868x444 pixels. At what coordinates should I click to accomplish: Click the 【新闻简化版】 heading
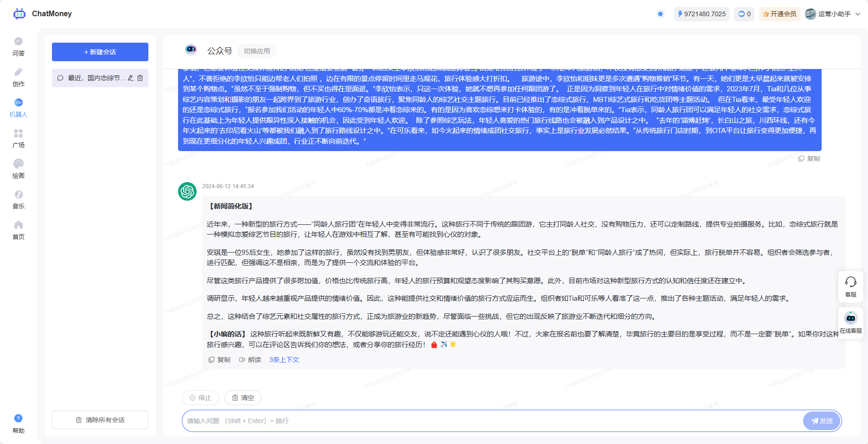[x=231, y=206]
